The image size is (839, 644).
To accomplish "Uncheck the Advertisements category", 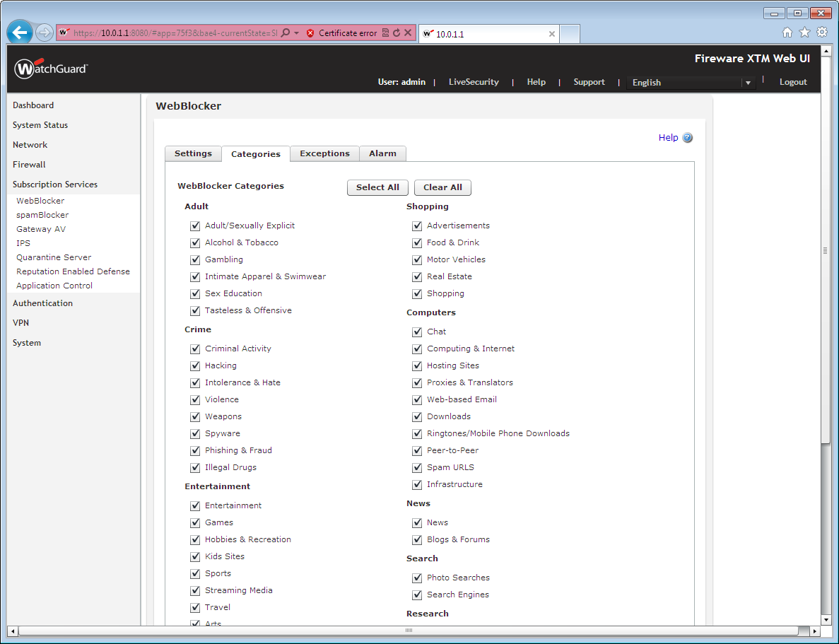I will point(417,226).
